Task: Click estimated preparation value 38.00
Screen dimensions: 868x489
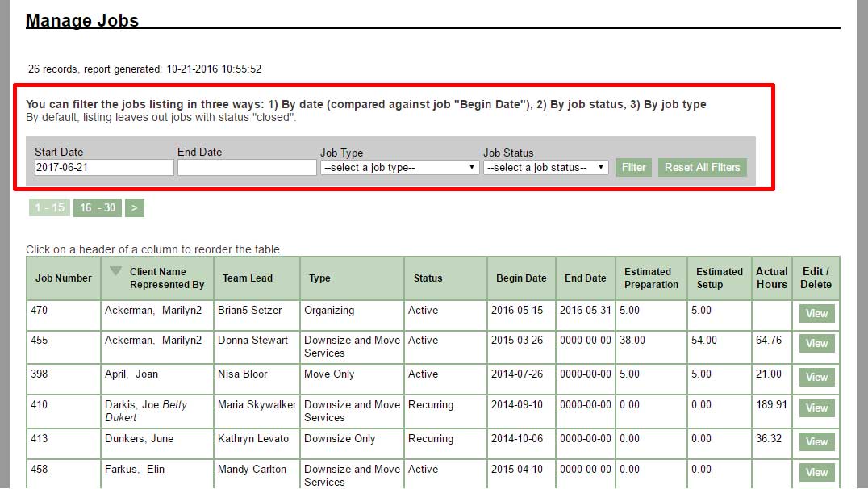Action: 632,340
